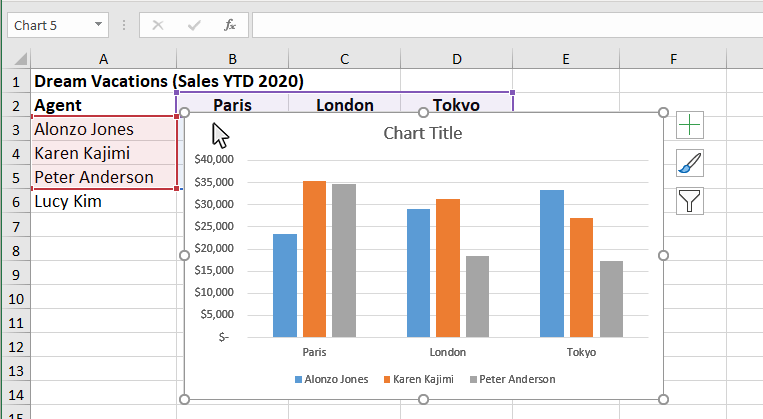Image resolution: width=763 pixels, height=419 pixels.
Task: Select orange Karen Kajimi bar for London
Action: click(x=448, y=268)
